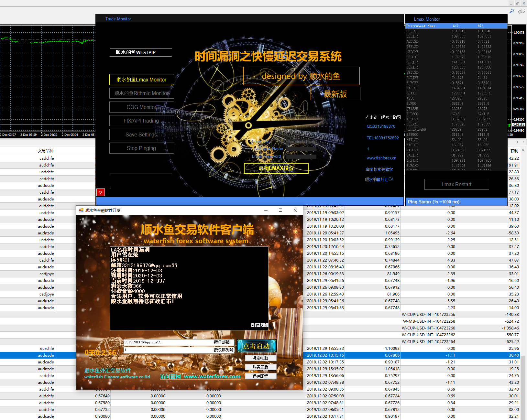The height and width of the screenshot is (420, 527).
Task: Click the 启动LMAX报价 button
Action: pyautogui.click(x=276, y=168)
